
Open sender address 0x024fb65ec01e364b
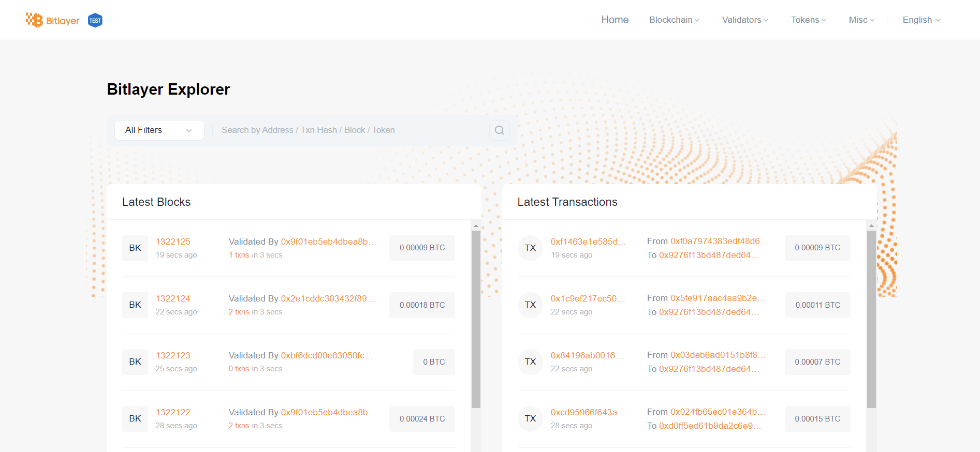coord(718,412)
